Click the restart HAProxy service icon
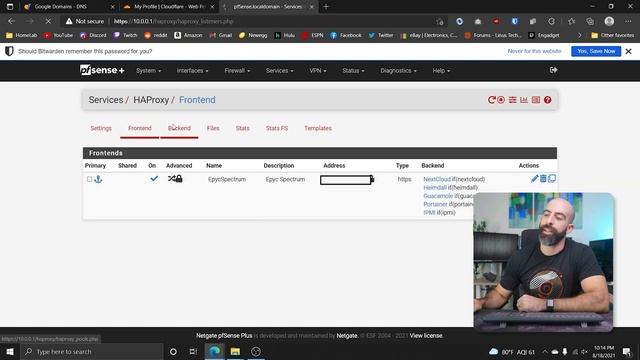 [x=491, y=100]
